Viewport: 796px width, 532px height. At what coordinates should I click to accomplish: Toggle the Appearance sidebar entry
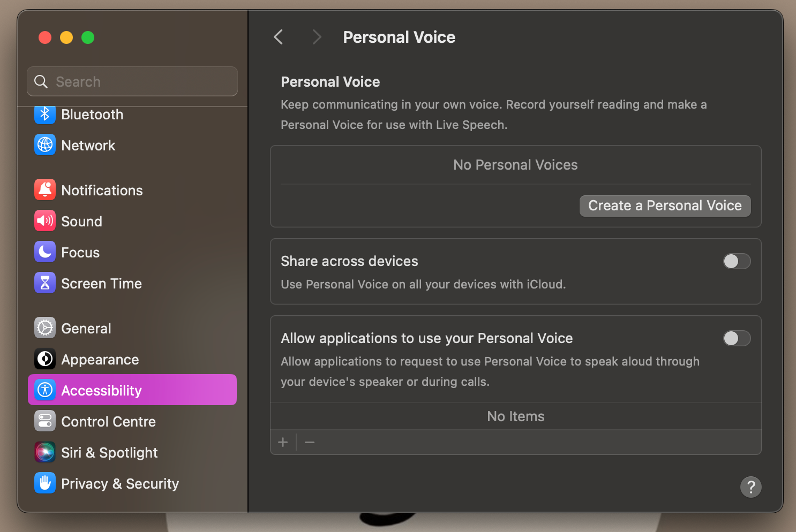pyautogui.click(x=100, y=359)
